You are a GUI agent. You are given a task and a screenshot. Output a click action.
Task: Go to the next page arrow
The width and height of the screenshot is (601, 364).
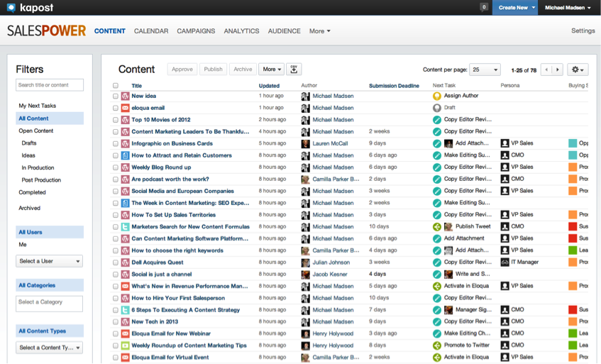pos(558,70)
